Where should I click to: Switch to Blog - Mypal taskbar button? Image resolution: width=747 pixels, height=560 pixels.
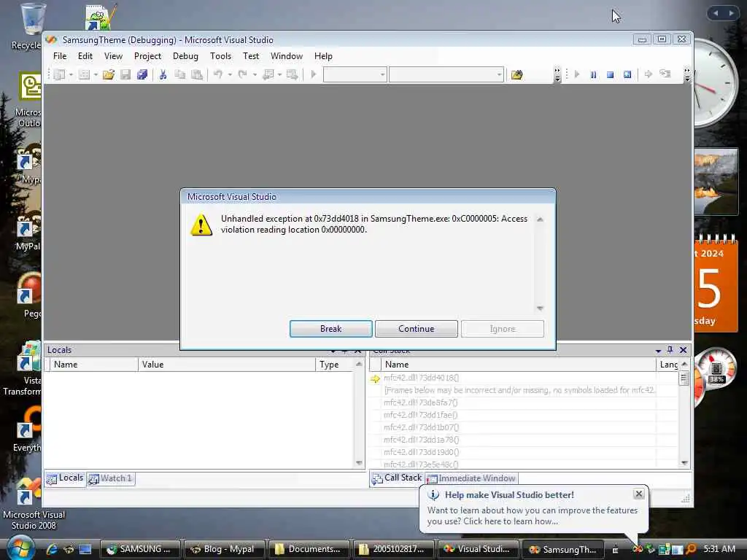tap(223, 549)
